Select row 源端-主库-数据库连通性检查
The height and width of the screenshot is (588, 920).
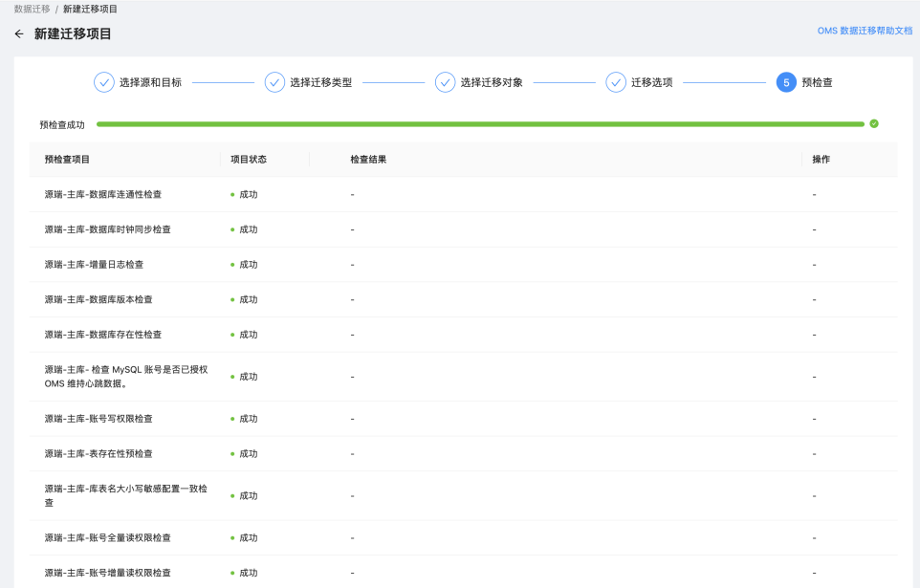coord(464,194)
